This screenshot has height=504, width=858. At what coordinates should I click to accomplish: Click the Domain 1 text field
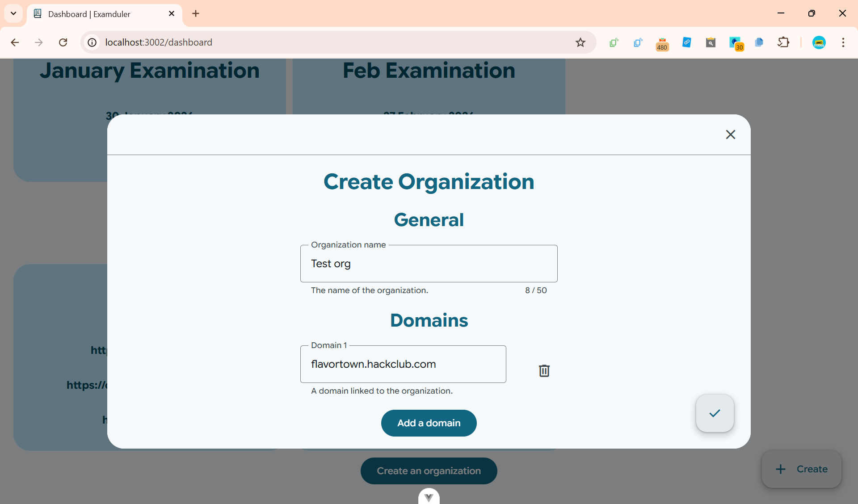pyautogui.click(x=403, y=364)
